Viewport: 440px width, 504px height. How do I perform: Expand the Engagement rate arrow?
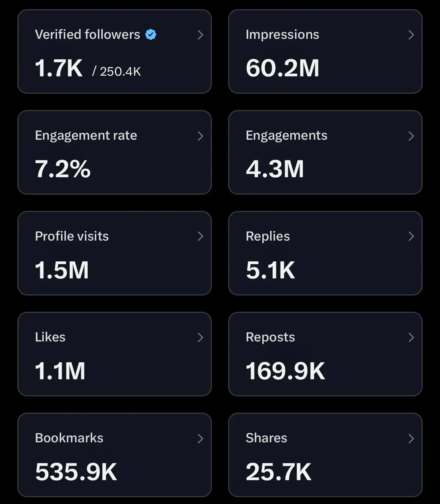tap(201, 136)
